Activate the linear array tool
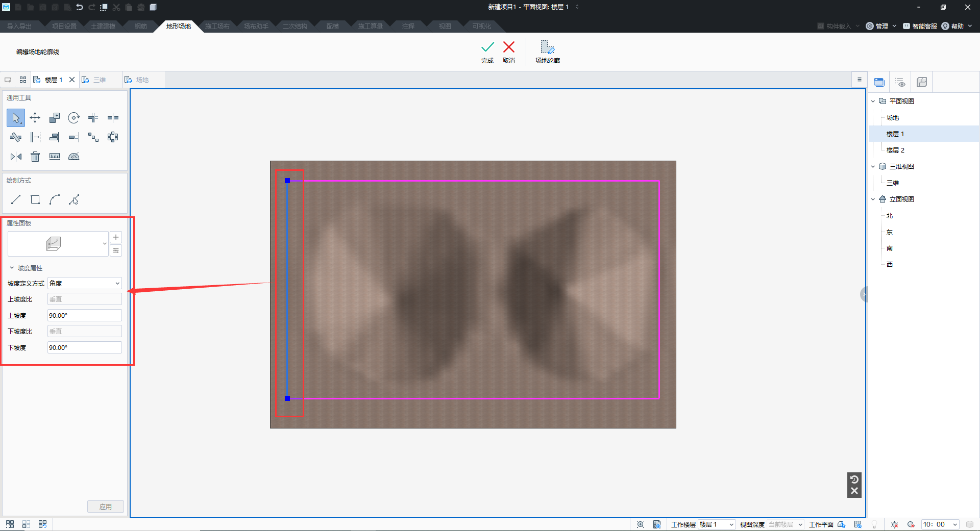980x531 pixels. coord(93,137)
